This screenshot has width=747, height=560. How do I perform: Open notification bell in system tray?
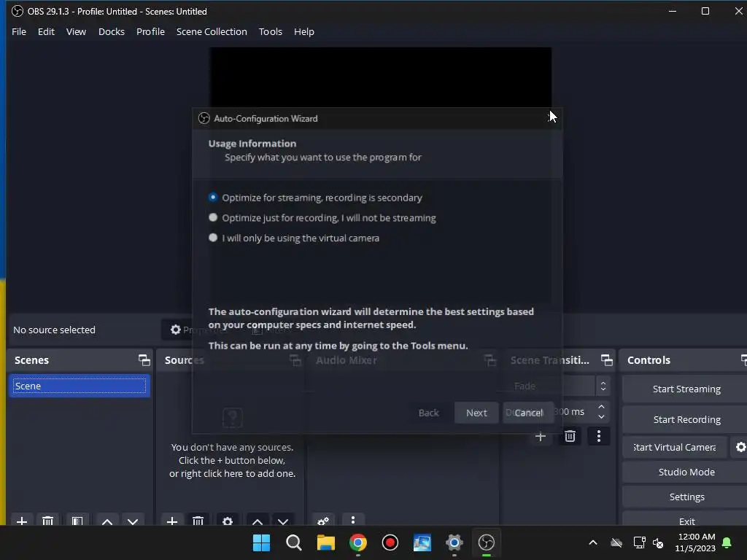coord(727,542)
